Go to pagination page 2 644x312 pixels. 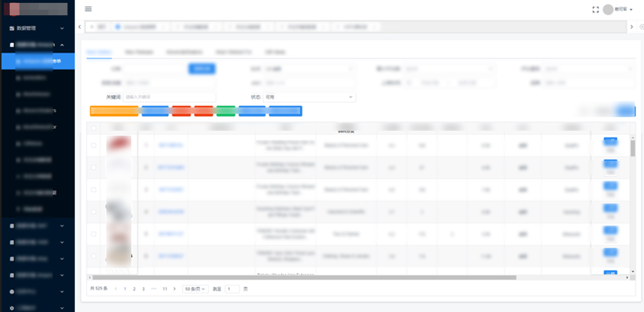click(134, 289)
